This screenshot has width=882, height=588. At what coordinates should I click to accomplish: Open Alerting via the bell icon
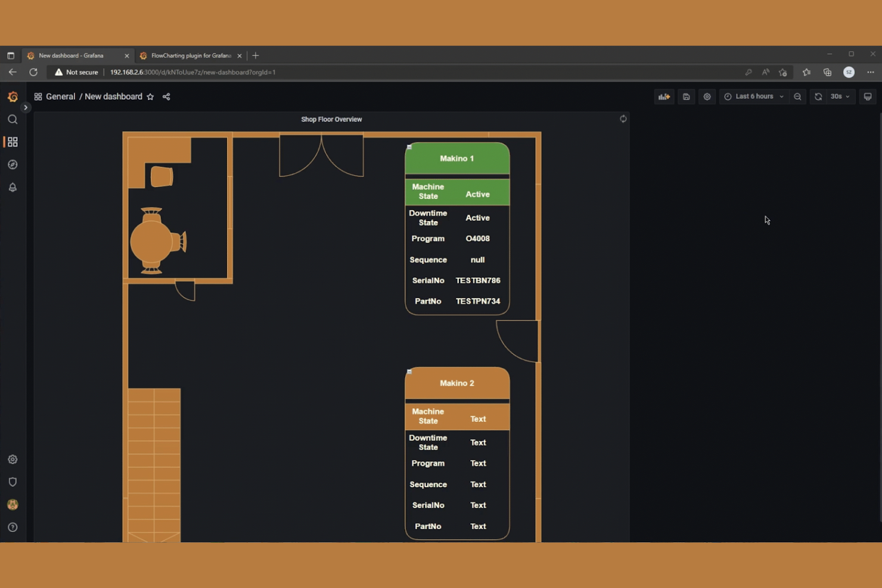[13, 187]
